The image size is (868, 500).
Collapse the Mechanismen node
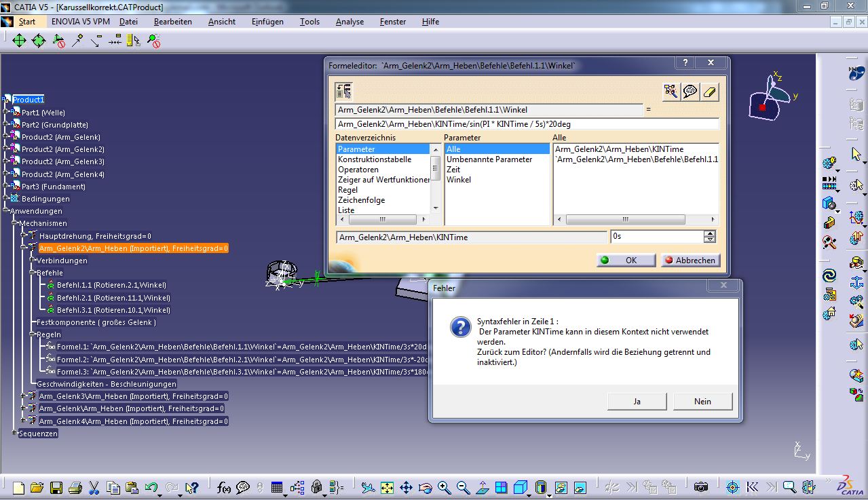click(15, 223)
